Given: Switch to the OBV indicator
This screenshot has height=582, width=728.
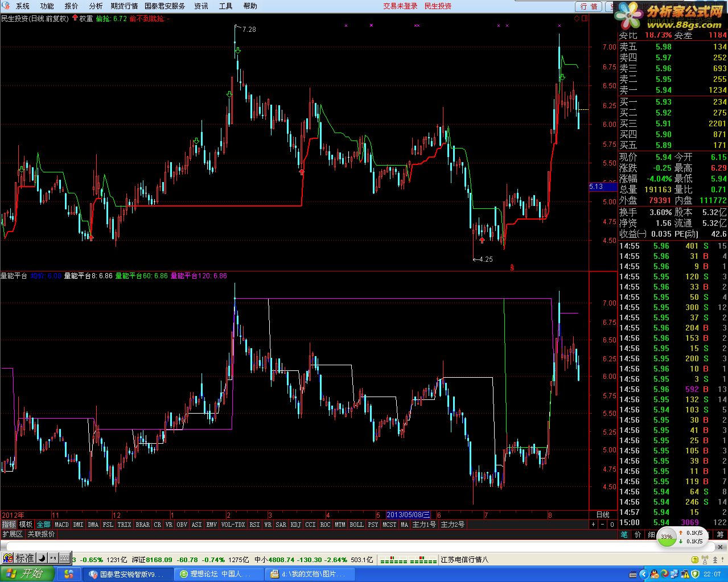Looking at the screenshot, I should pyautogui.click(x=182, y=525).
